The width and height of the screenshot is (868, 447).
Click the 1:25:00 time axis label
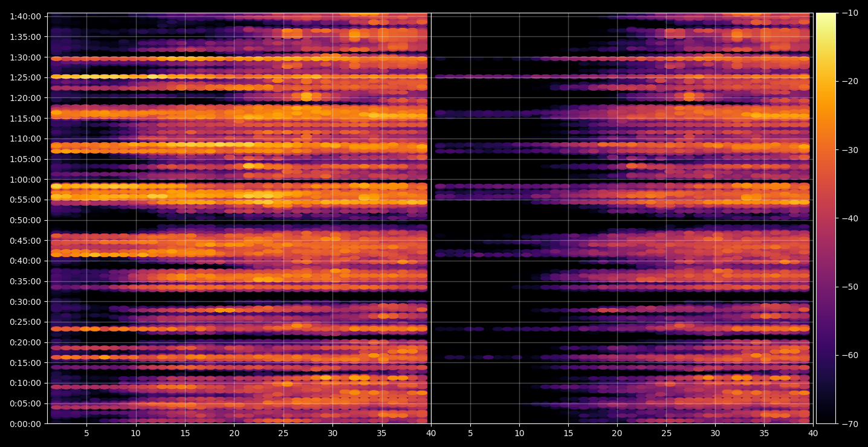[25, 77]
